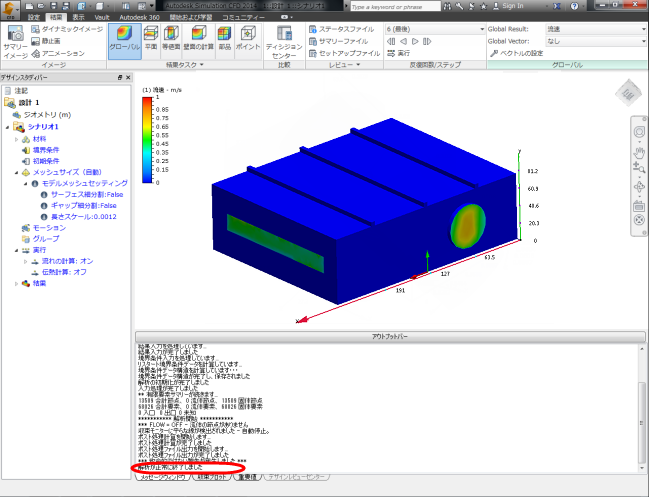Expand the 材料 materials tree node
Image resolution: width=649 pixels, height=497 pixels.
pyautogui.click(x=17, y=139)
